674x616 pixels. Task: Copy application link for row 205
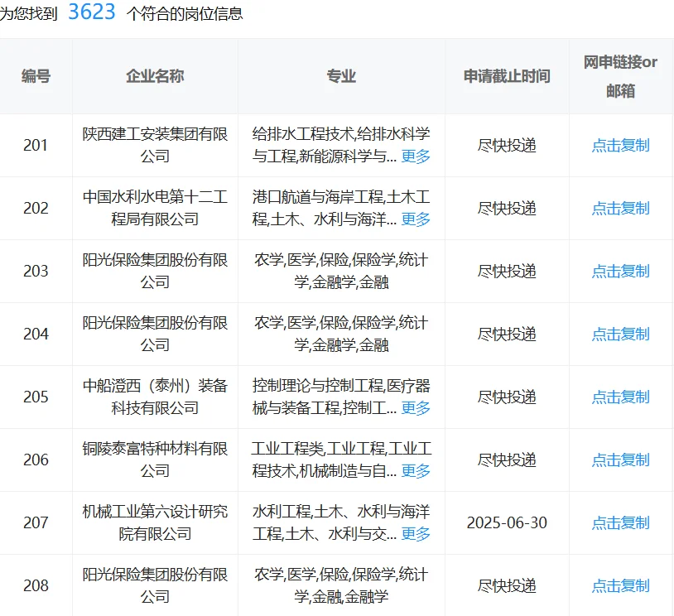coord(620,397)
